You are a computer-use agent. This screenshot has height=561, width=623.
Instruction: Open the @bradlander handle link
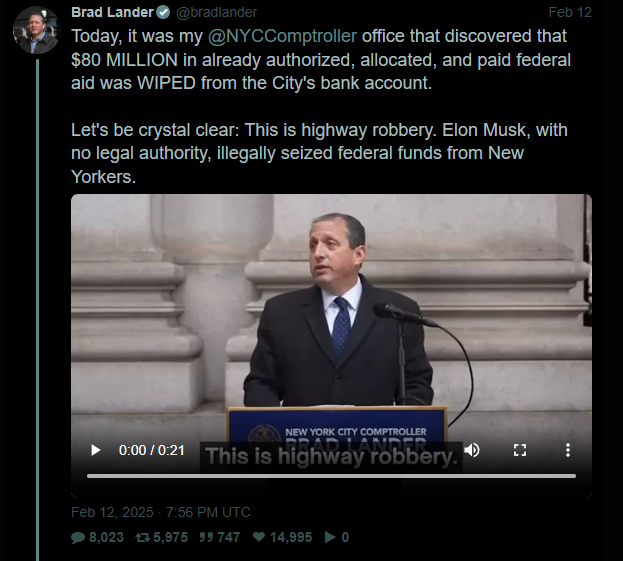coord(216,12)
